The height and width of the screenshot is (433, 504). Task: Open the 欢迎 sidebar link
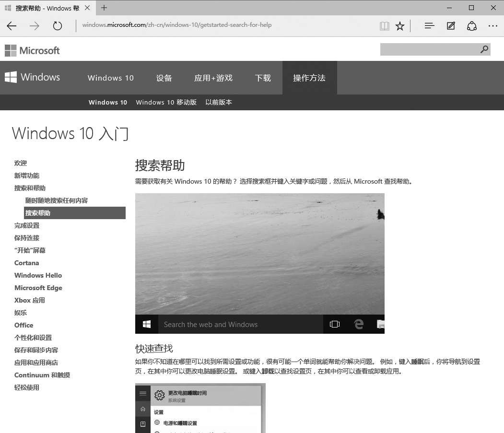pos(21,163)
